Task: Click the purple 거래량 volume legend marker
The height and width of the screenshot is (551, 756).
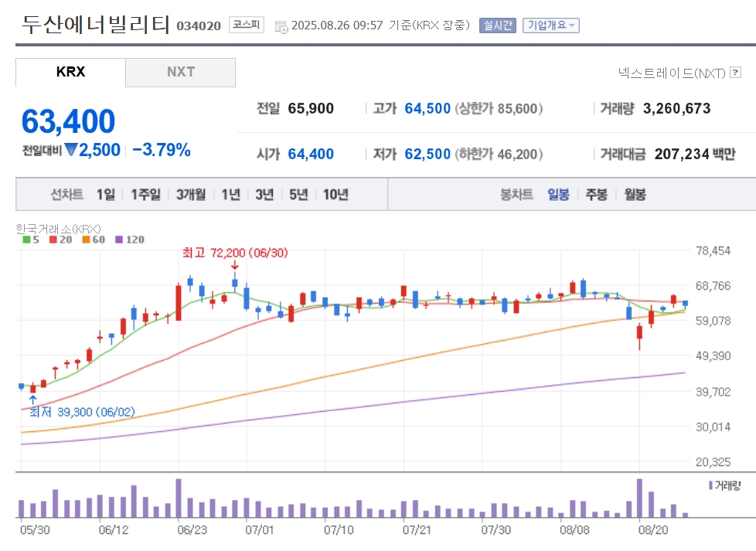Action: point(710,485)
